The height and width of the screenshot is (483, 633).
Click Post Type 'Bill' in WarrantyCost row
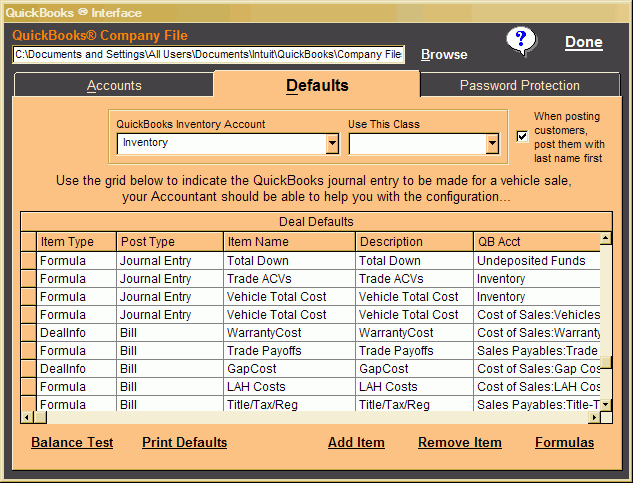170,333
